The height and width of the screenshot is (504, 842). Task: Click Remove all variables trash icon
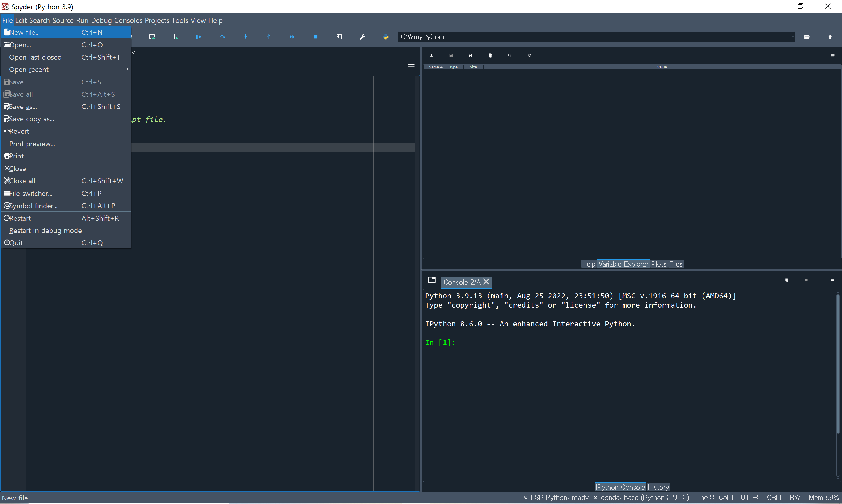click(490, 55)
